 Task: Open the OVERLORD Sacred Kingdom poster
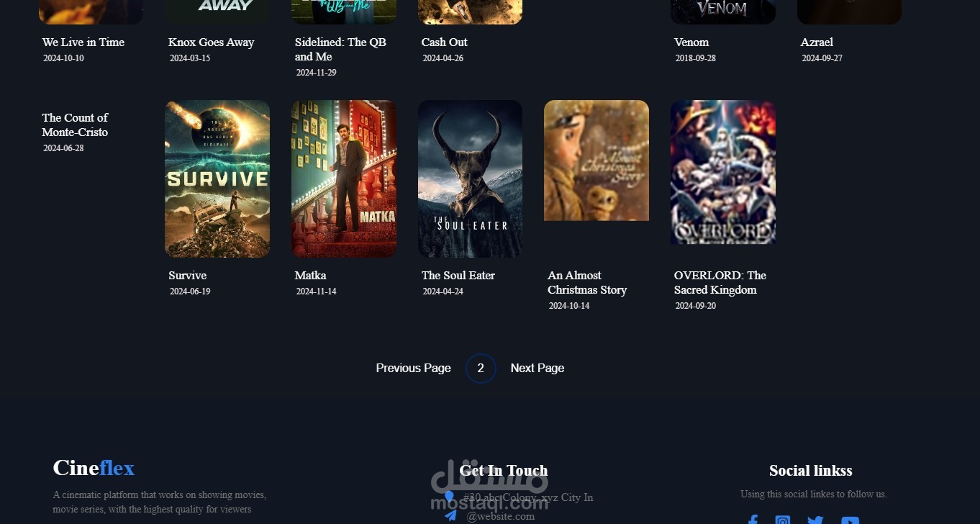coord(723,172)
